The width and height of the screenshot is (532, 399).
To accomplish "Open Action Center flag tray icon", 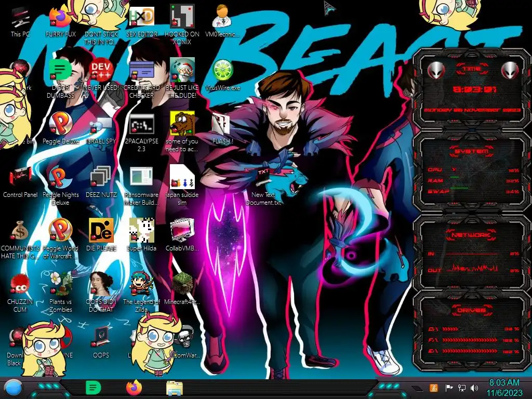I will (x=449, y=388).
